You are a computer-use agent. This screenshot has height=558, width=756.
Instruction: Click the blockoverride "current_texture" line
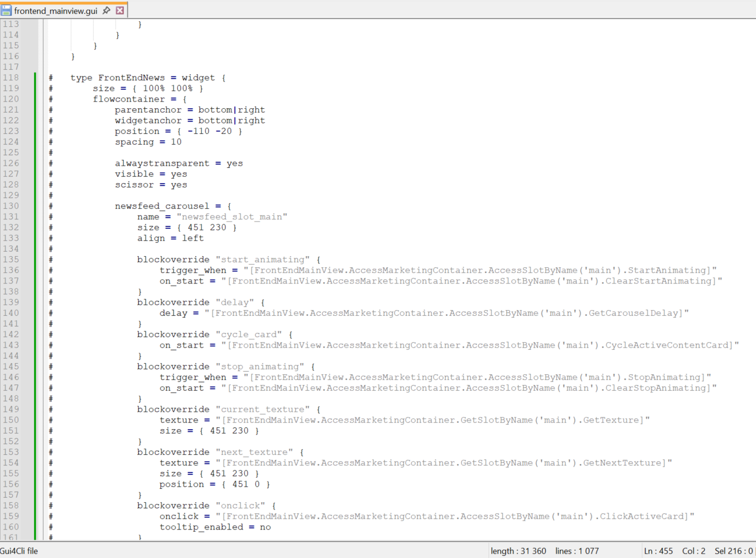229,410
